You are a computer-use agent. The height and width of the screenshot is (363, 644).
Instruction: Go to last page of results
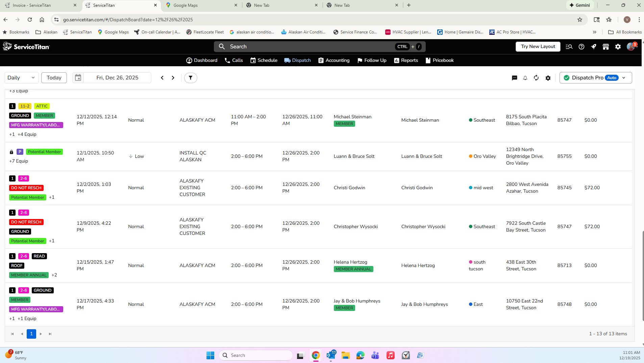[50, 334]
